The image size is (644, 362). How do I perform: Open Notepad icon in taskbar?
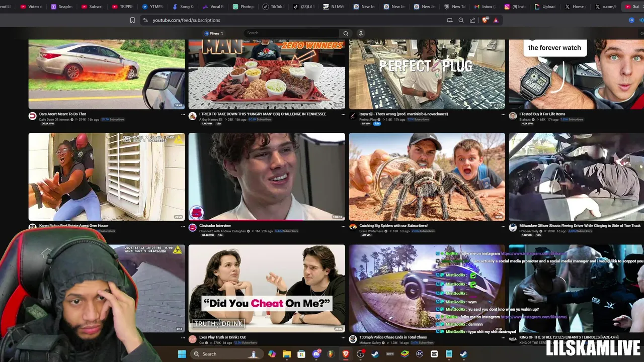(449, 354)
